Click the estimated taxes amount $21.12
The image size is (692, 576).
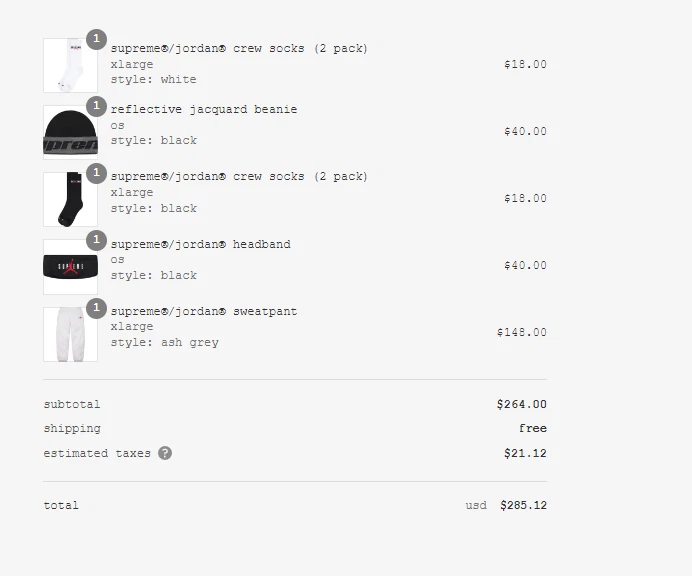coord(525,453)
